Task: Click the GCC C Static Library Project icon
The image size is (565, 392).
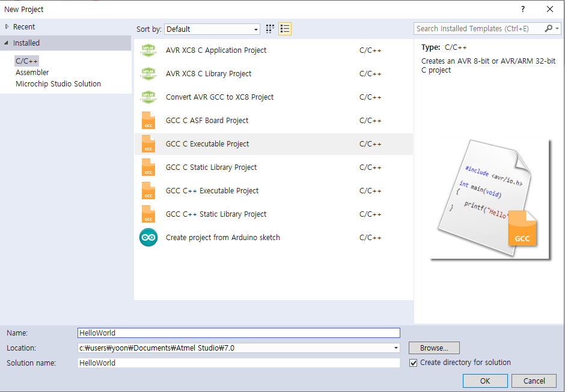Action: (148, 167)
